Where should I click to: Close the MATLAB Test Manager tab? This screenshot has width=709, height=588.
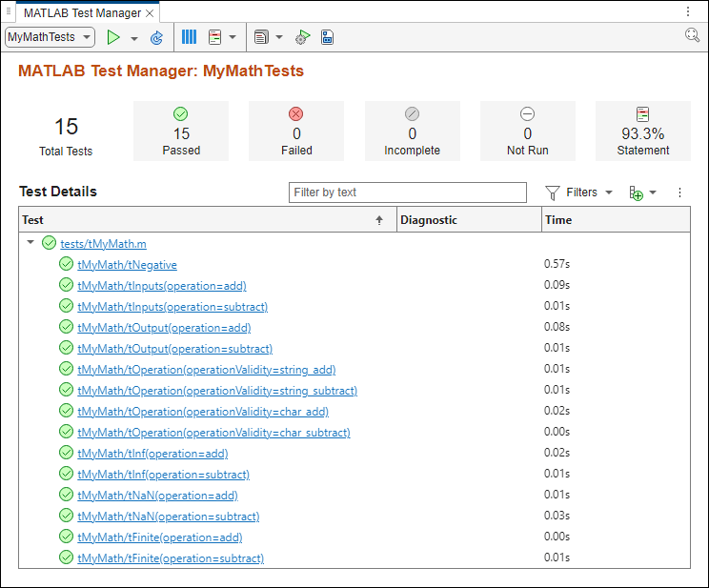[x=150, y=13]
